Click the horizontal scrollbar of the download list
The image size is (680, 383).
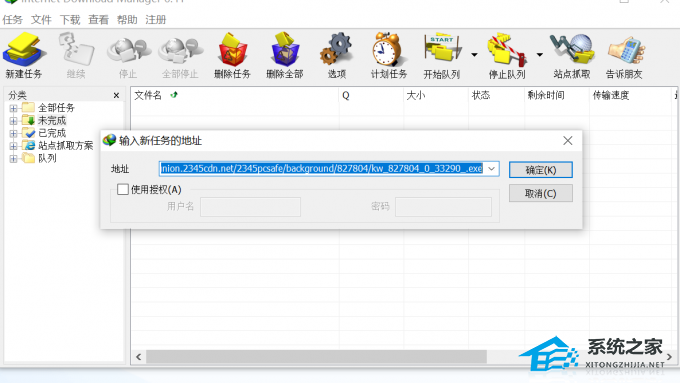tap(316, 357)
